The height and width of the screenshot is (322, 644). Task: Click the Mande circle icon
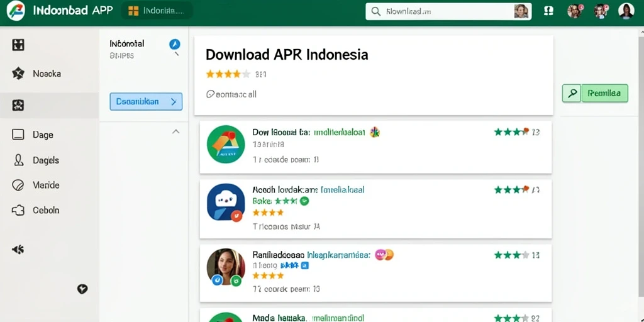(18, 186)
